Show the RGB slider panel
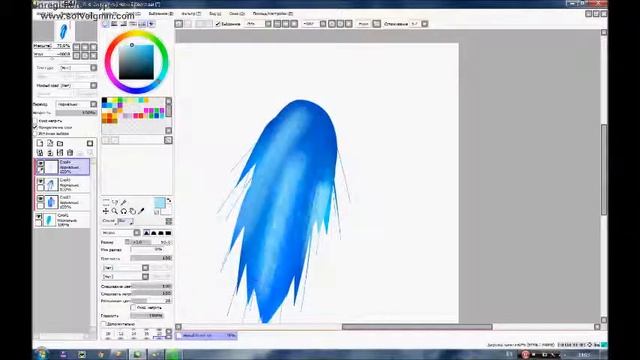 [x=114, y=24]
